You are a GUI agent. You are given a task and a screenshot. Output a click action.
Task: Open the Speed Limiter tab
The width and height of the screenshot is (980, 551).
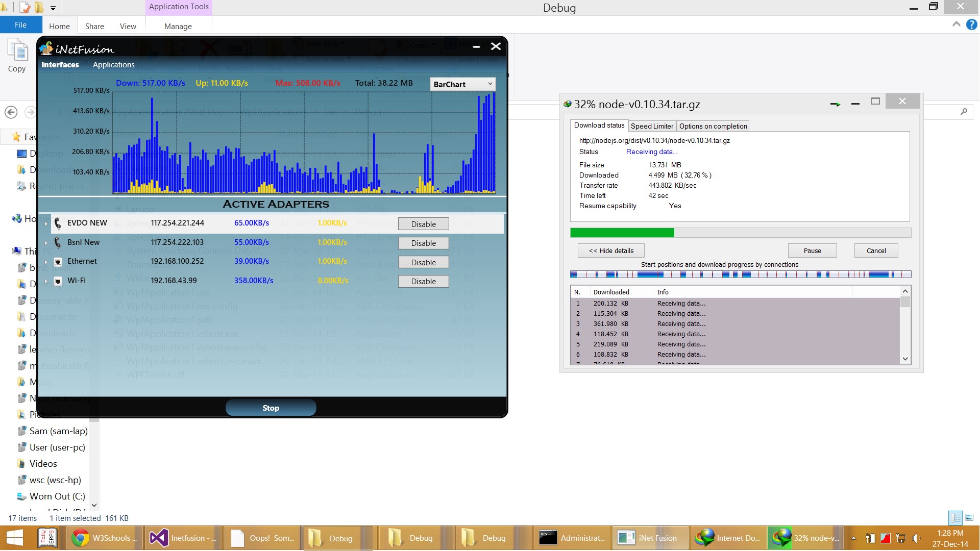[x=652, y=126]
